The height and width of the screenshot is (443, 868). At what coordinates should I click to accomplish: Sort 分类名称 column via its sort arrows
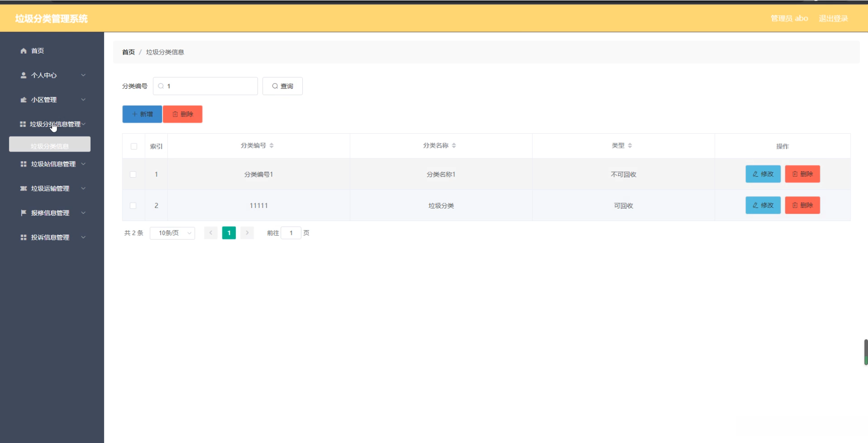tap(454, 146)
